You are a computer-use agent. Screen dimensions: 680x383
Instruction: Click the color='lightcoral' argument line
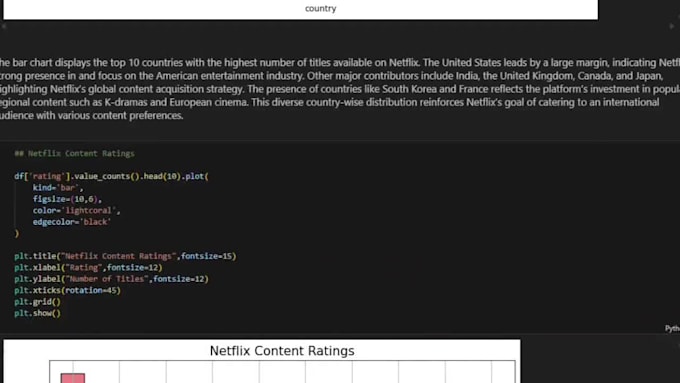tap(76, 210)
